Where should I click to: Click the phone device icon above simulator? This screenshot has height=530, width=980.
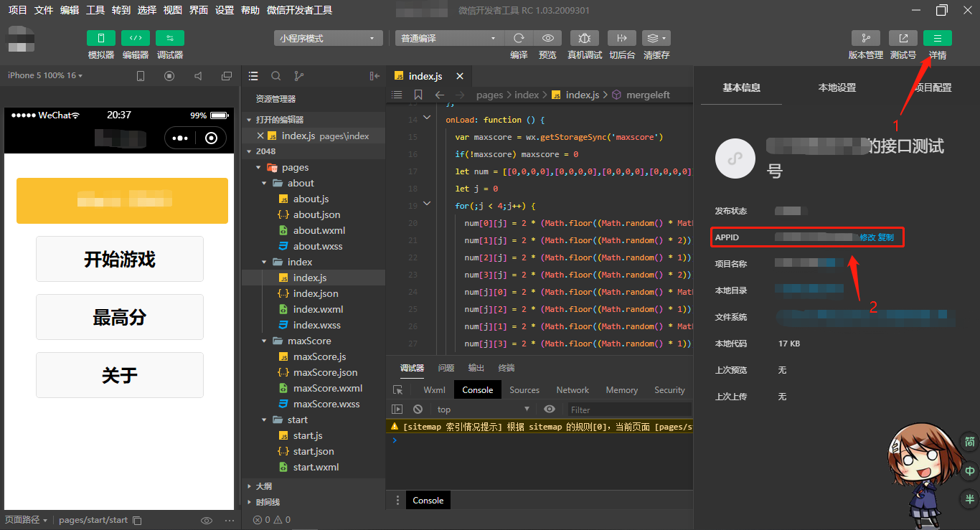pos(141,76)
